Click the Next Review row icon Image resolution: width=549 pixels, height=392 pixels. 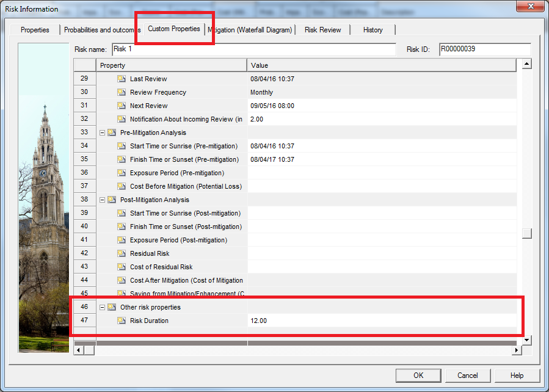click(122, 106)
